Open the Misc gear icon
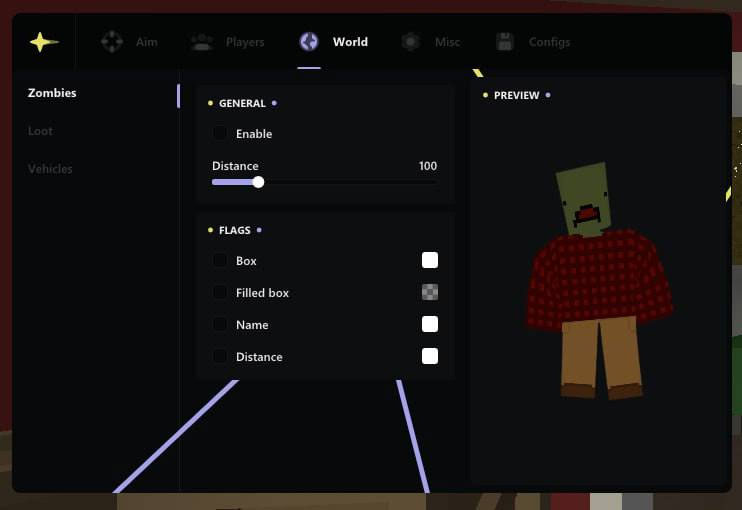The image size is (742, 510). tap(410, 42)
